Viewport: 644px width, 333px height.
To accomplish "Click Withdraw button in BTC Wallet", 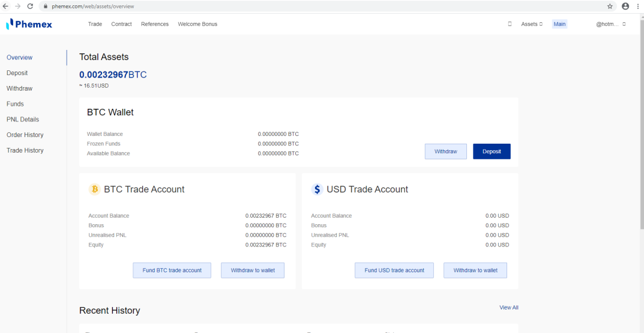I will (445, 151).
